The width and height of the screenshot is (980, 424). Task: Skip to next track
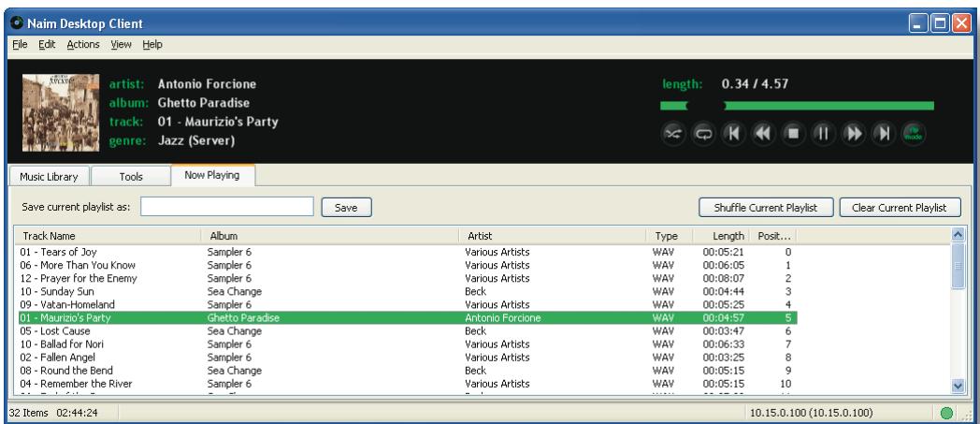click(x=883, y=134)
